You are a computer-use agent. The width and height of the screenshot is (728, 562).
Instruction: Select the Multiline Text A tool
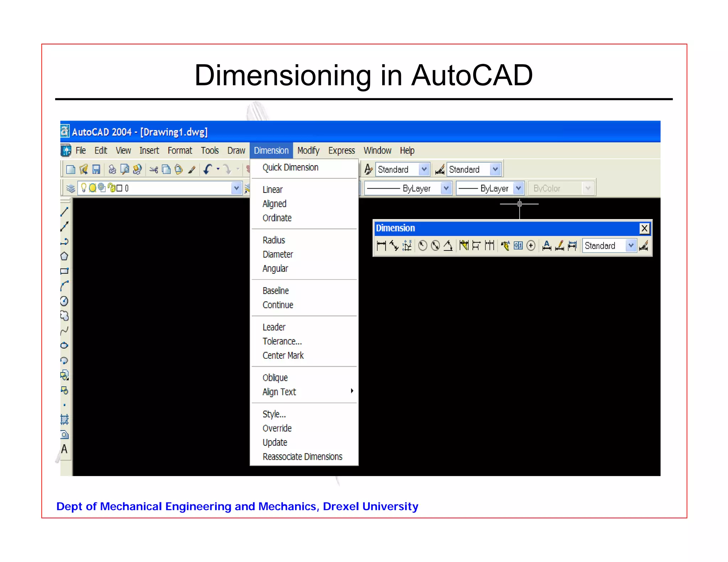[64, 449]
